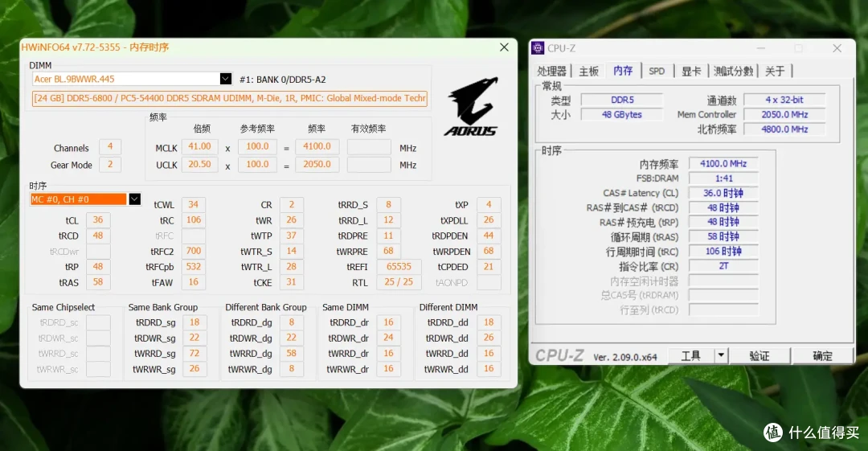Select the MC #0, CH #0 timing combo box
Image resolution: width=868 pixels, height=451 pixels.
[86, 199]
